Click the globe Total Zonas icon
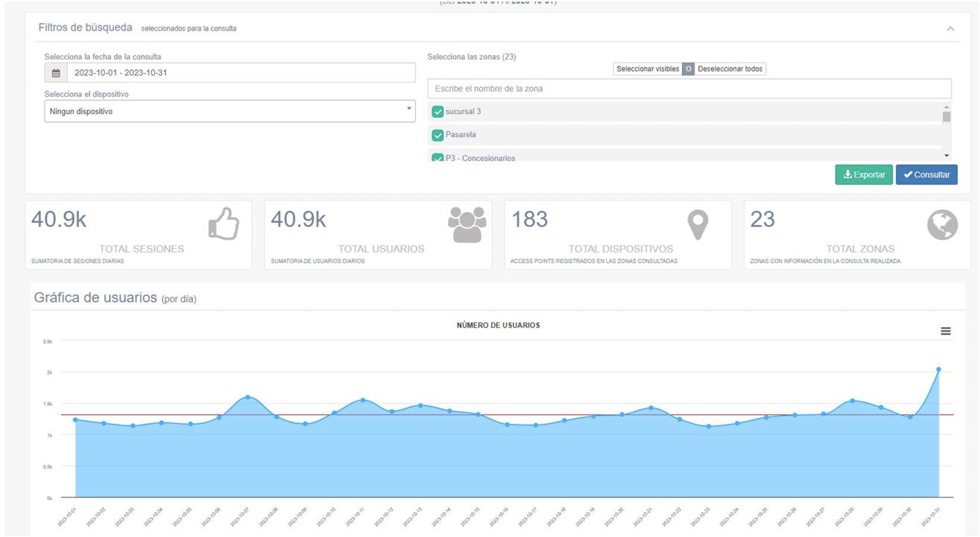Image resolution: width=980 pixels, height=537 pixels. (x=942, y=224)
